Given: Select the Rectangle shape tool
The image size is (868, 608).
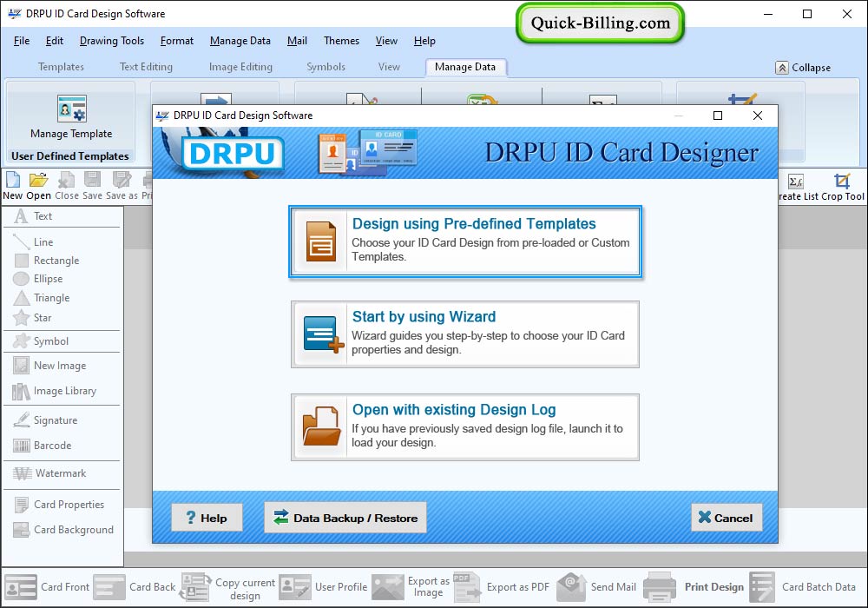Looking at the screenshot, I should click(47, 261).
